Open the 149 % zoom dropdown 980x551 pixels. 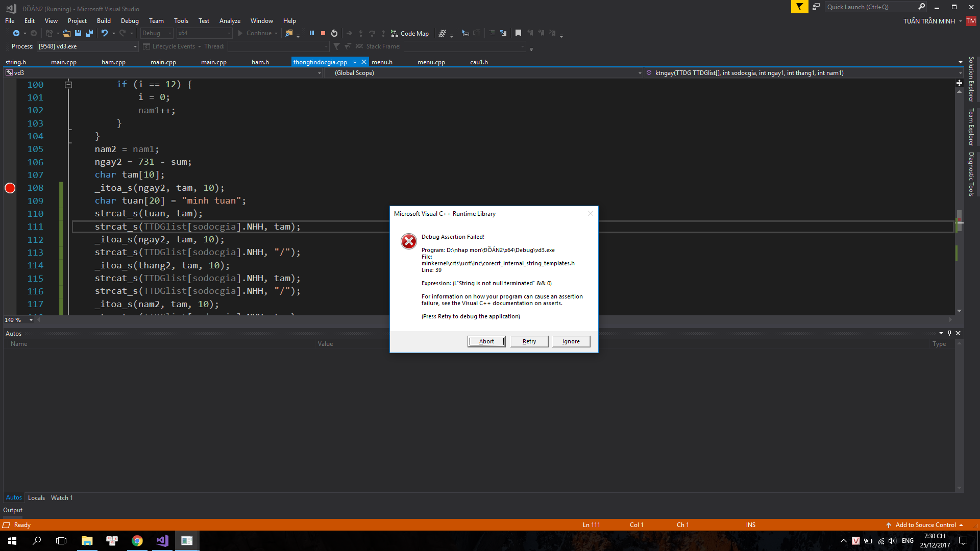coord(31,320)
